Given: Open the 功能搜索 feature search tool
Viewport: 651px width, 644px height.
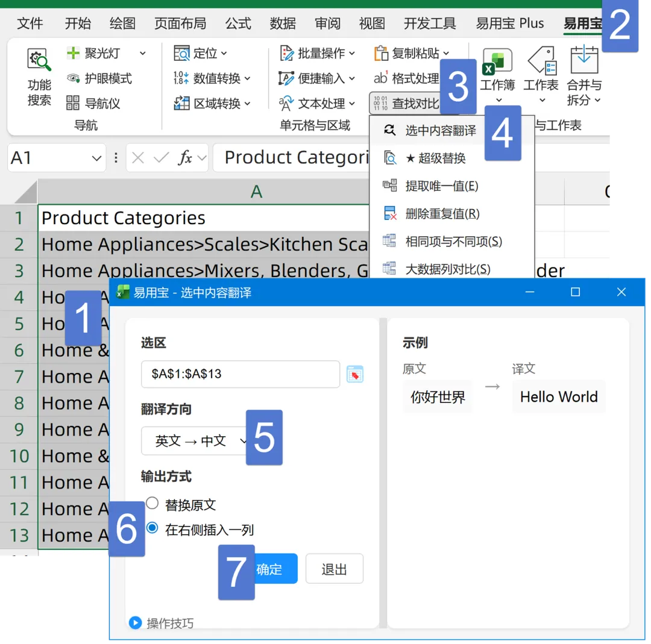Looking at the screenshot, I should (39, 77).
